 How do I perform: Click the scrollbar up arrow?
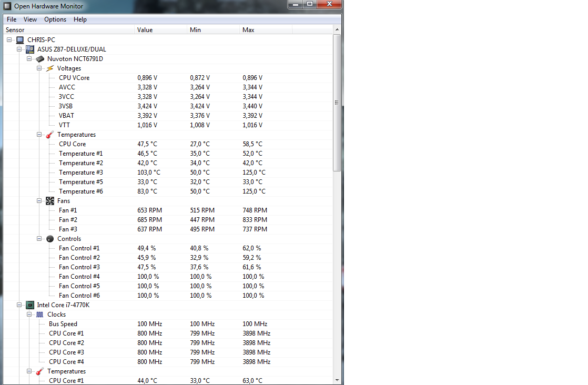click(x=337, y=29)
